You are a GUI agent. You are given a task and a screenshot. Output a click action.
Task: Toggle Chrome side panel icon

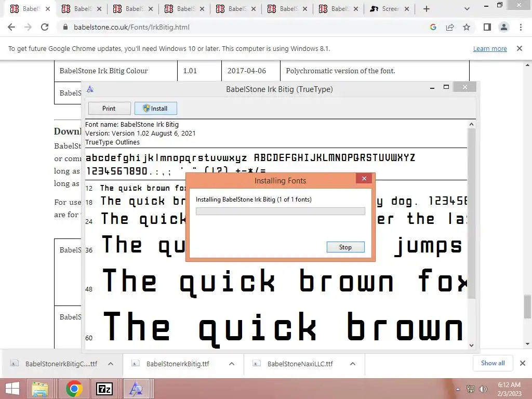coord(487,27)
